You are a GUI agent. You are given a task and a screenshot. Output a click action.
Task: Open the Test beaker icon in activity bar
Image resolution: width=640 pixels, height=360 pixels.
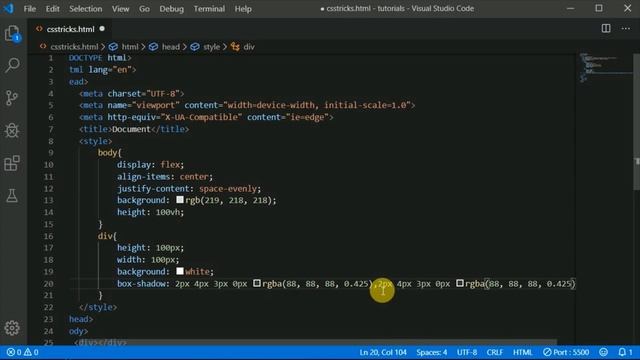tap(12, 196)
